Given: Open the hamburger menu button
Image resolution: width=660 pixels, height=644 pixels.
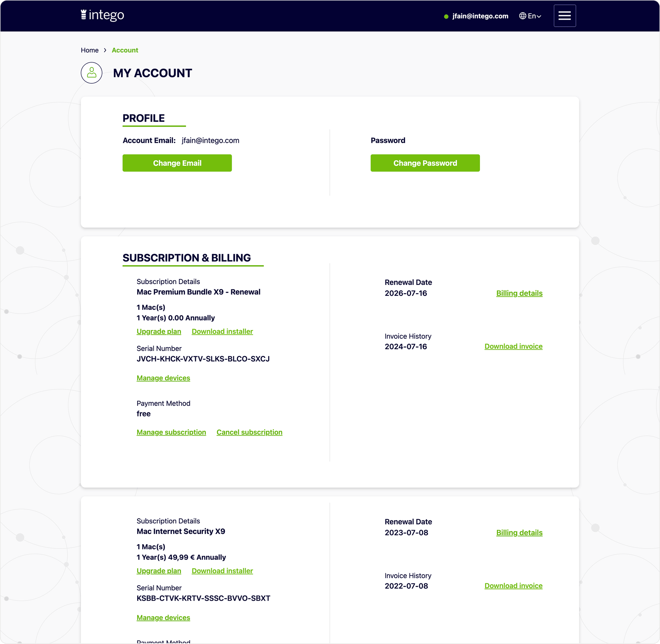Looking at the screenshot, I should tap(564, 16).
